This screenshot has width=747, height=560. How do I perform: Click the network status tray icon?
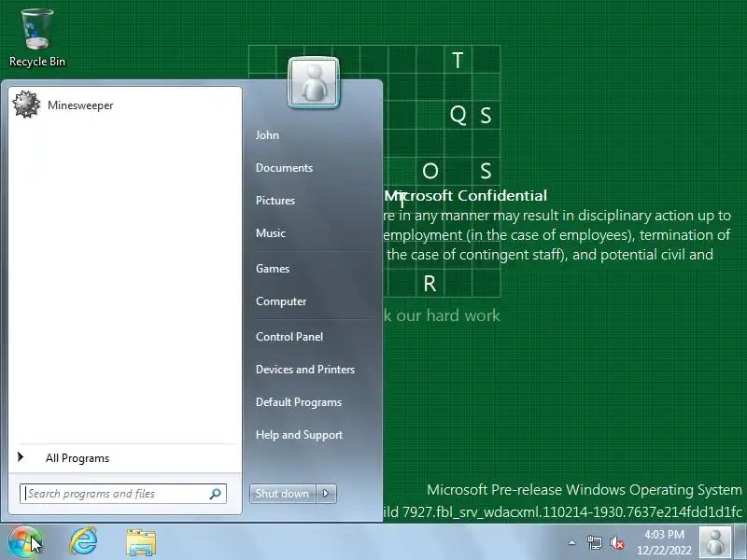tap(594, 542)
